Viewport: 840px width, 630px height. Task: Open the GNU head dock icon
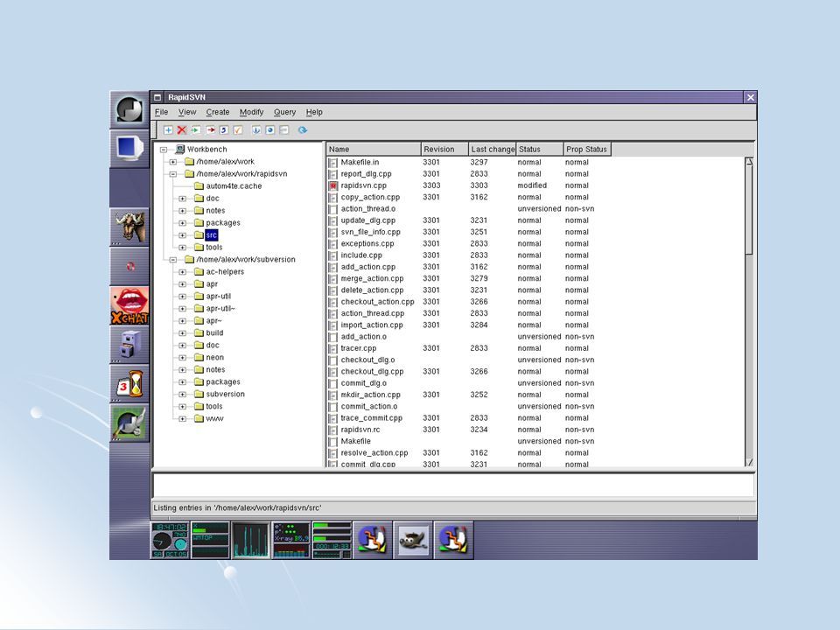pos(129,227)
